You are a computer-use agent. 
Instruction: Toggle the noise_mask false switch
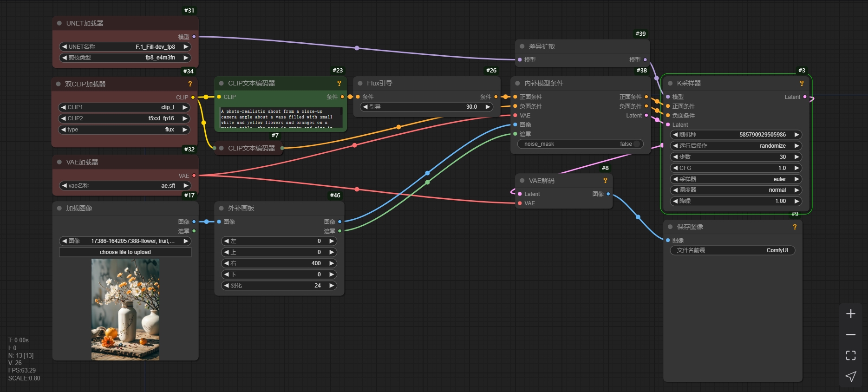[x=581, y=144]
